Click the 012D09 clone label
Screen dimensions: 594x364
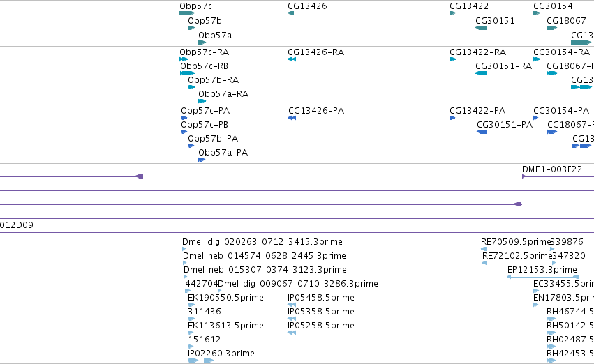coord(17,225)
